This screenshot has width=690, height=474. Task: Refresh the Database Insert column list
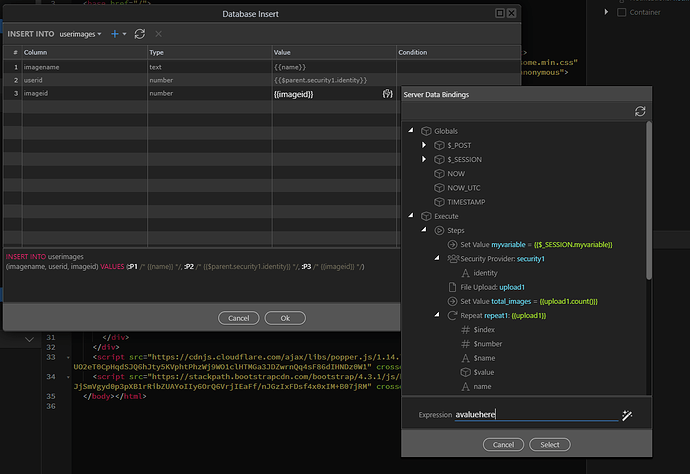pyautogui.click(x=140, y=34)
